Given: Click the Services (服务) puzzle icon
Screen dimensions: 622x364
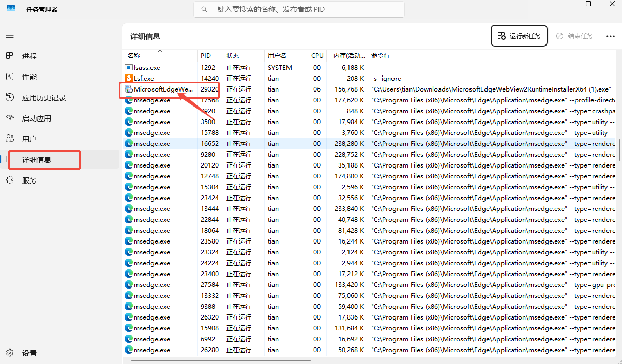Looking at the screenshot, I should 10,180.
